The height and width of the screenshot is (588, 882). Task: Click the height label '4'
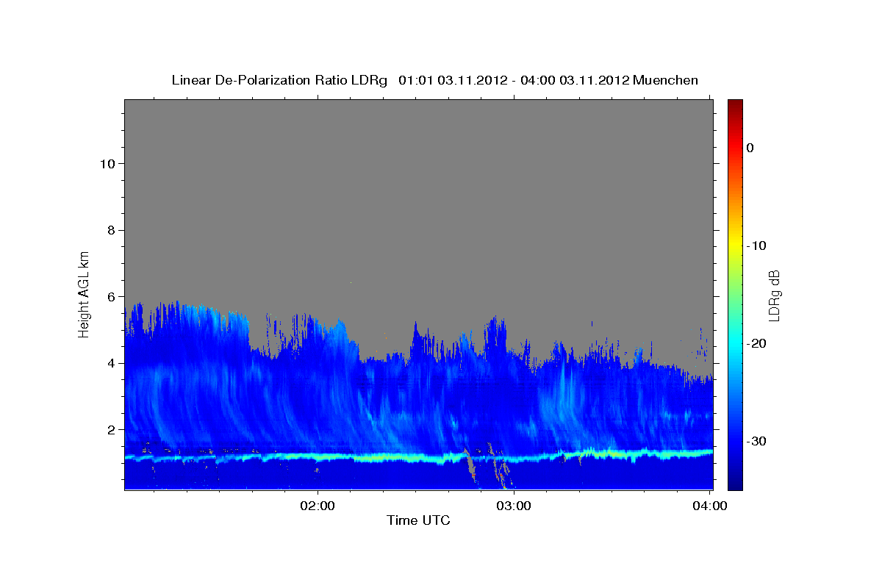tap(110, 363)
